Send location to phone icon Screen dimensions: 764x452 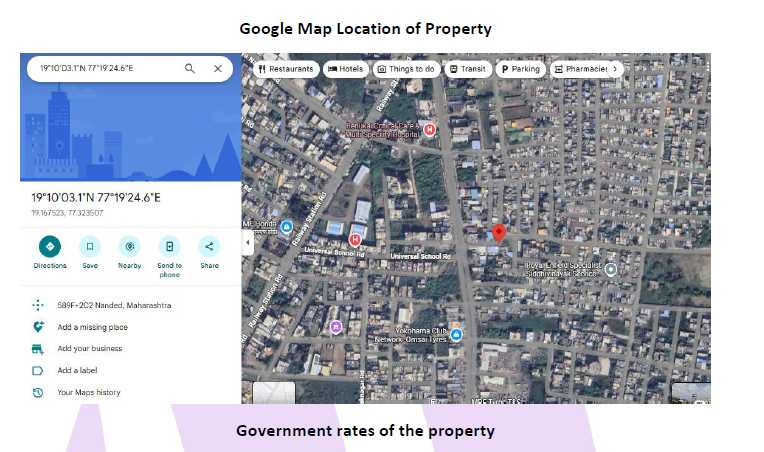pos(169,246)
